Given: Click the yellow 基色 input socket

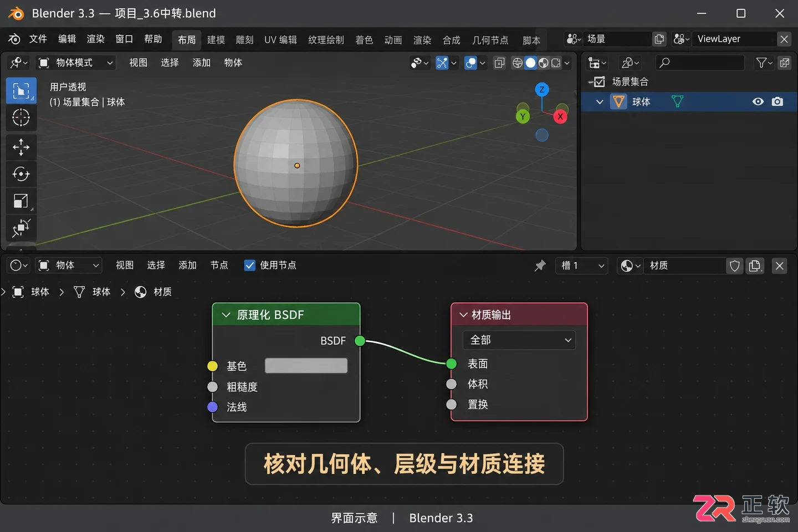Looking at the screenshot, I should [x=212, y=366].
